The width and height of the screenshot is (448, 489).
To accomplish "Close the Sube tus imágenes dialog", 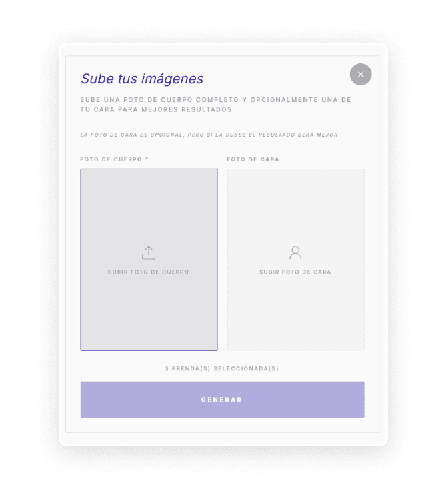I will [361, 74].
